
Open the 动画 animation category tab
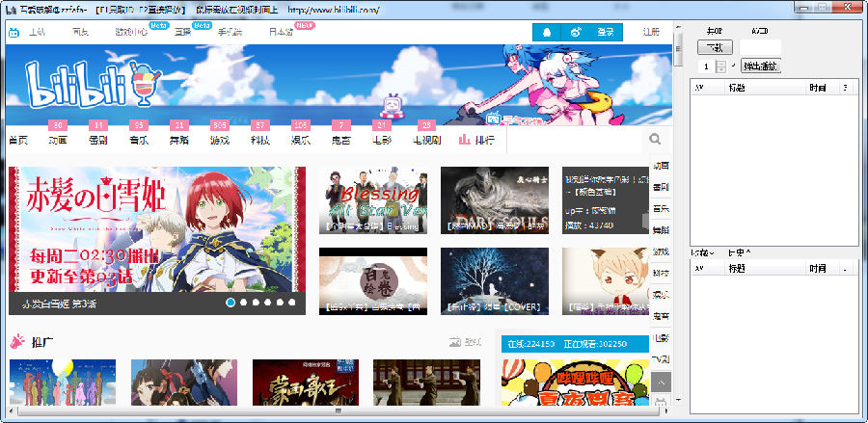click(58, 140)
